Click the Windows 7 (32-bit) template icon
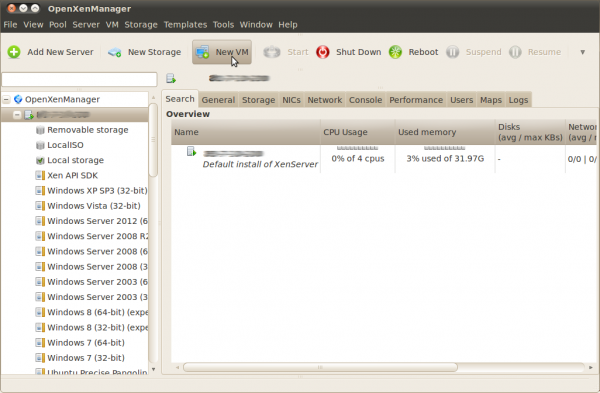 40,358
